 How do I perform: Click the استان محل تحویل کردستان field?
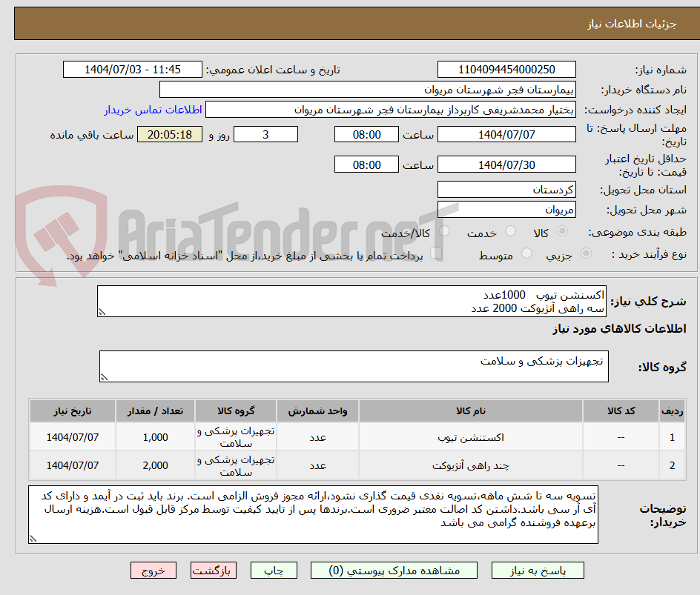[506, 190]
